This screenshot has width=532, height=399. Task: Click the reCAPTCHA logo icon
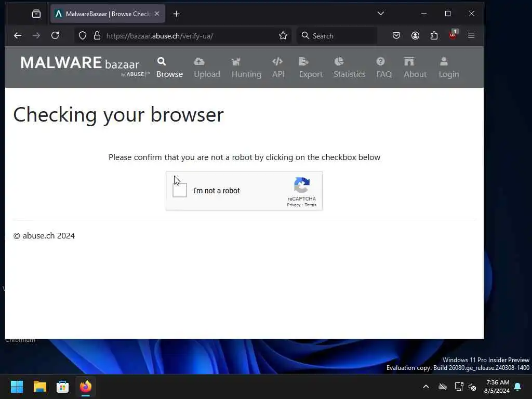point(302,185)
